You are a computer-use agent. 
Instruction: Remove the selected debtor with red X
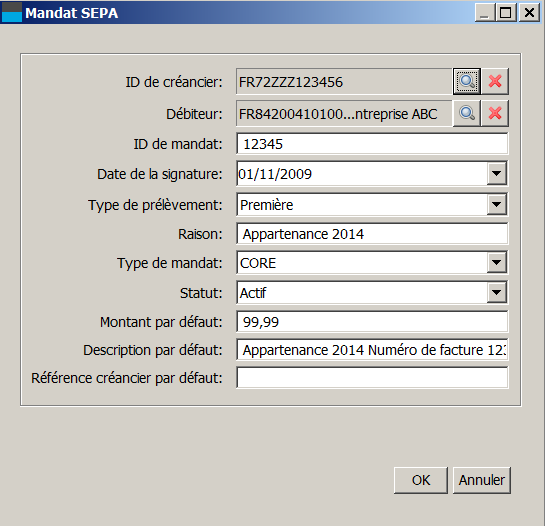tap(495, 113)
